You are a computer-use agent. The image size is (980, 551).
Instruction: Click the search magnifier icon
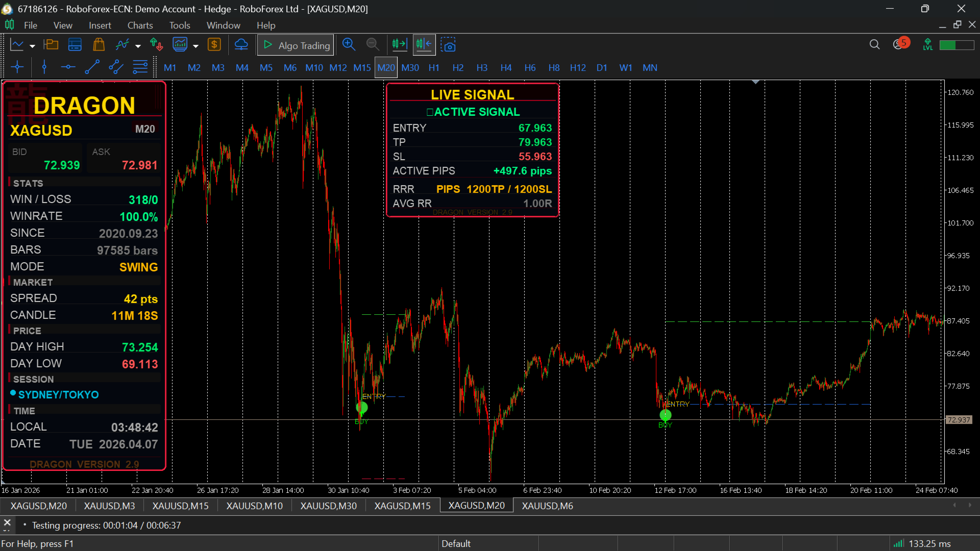coord(874,45)
